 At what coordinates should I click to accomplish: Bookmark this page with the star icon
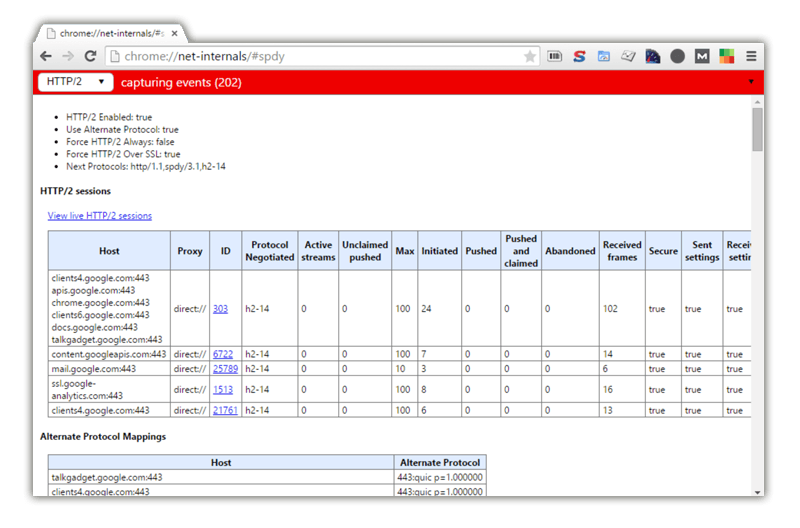[x=530, y=56]
